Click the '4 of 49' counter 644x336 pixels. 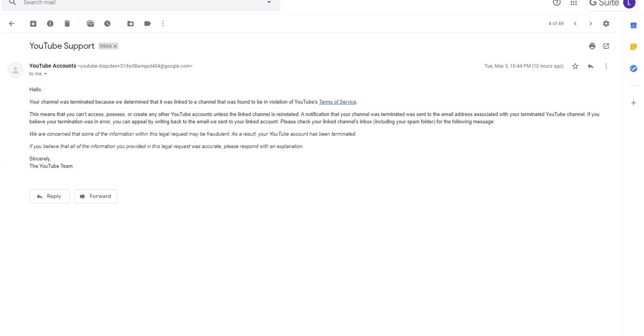[556, 24]
